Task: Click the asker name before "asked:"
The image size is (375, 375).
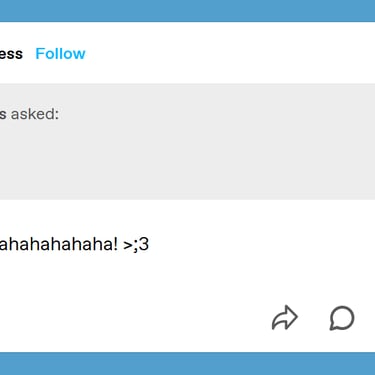Action: [x=3, y=114]
